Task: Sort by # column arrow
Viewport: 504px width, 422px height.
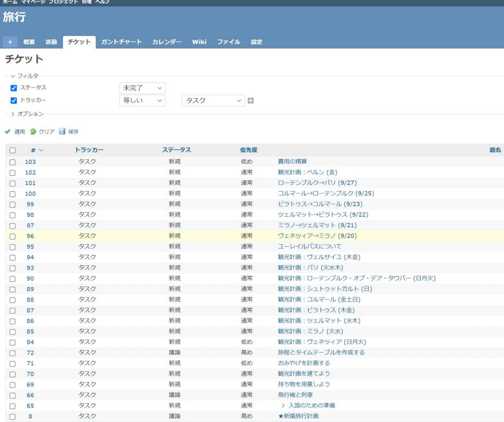Action: coord(41,150)
